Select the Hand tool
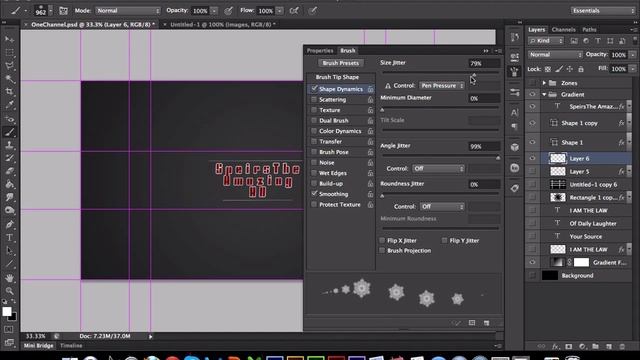 point(9,278)
